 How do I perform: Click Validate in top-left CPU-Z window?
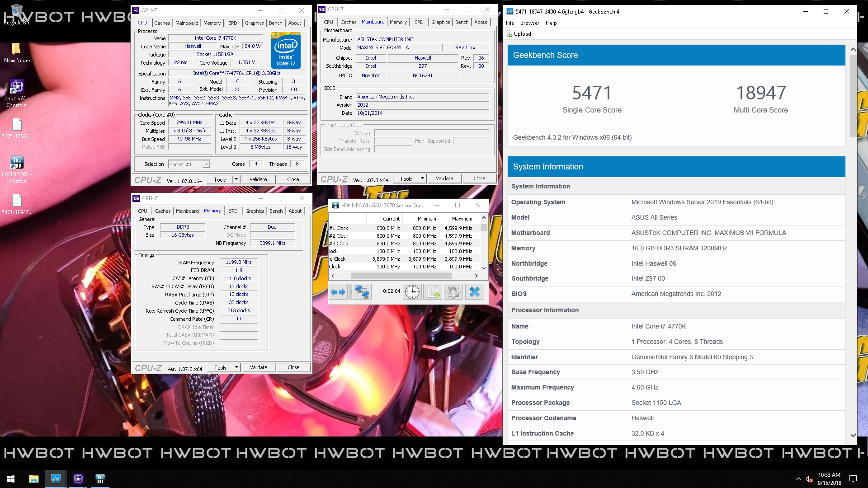(x=258, y=179)
